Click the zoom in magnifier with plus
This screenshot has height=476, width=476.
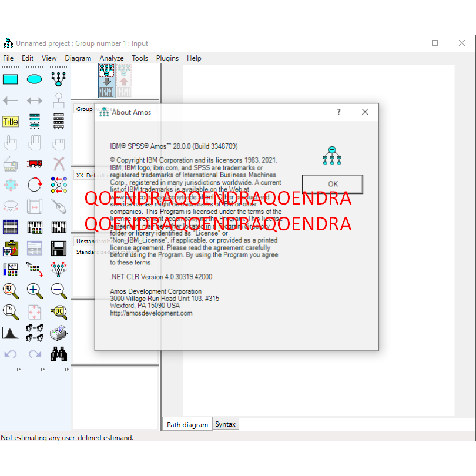(35, 290)
